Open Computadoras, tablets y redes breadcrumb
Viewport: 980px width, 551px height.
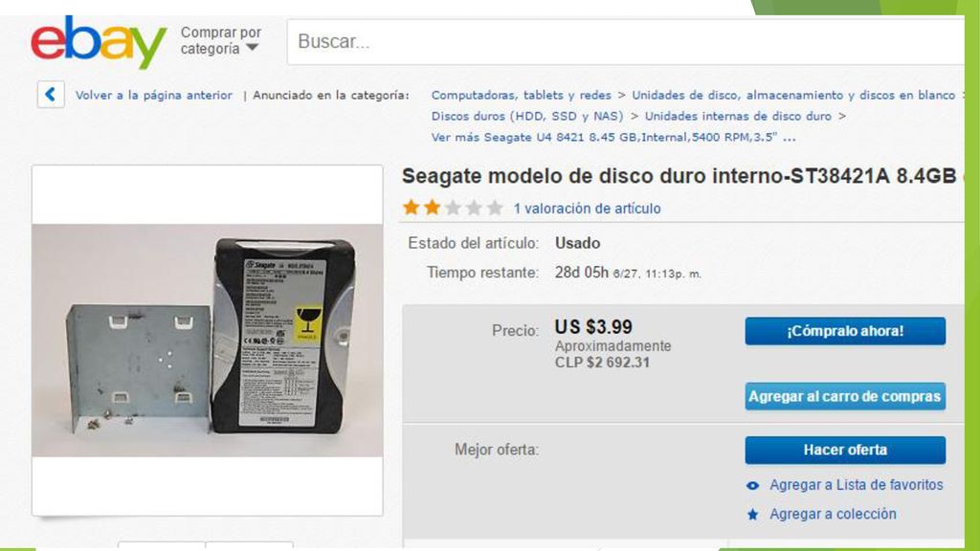coord(522,96)
